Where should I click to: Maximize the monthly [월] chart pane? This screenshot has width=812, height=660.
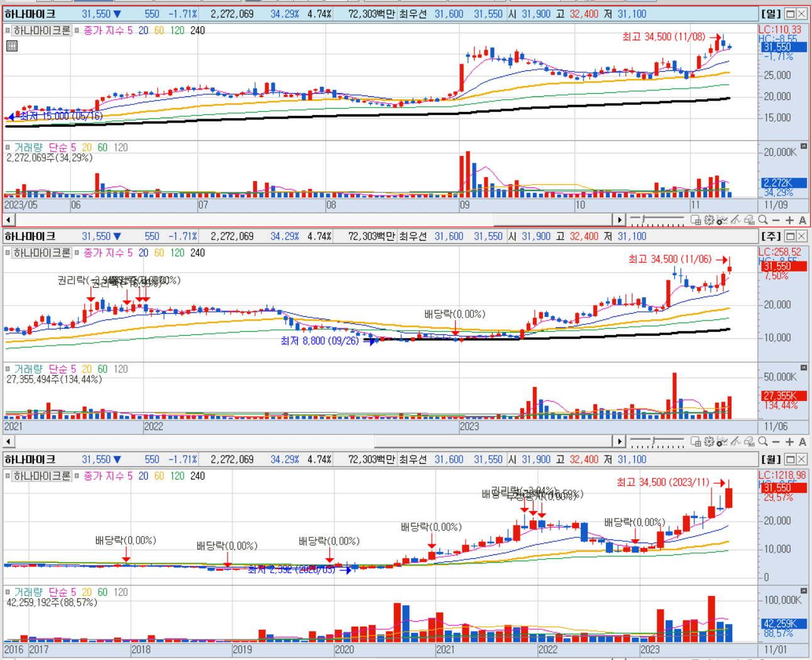coord(790,459)
